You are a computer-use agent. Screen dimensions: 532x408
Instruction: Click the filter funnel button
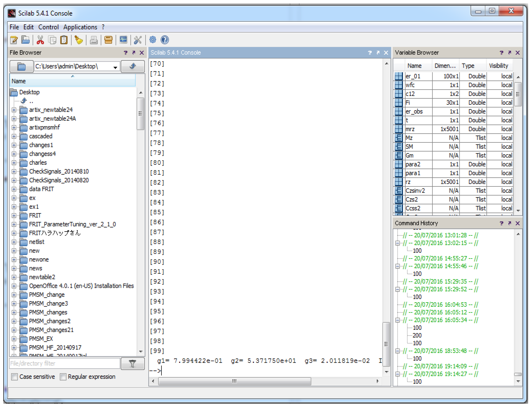point(133,363)
